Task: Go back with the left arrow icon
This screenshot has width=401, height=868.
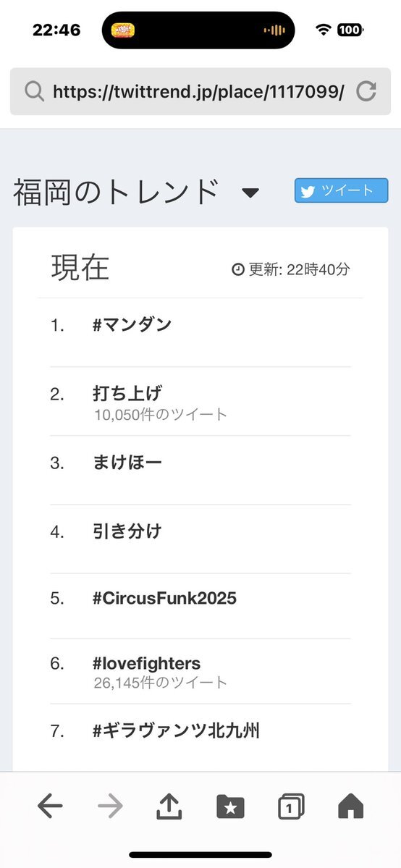Action: click(x=50, y=806)
